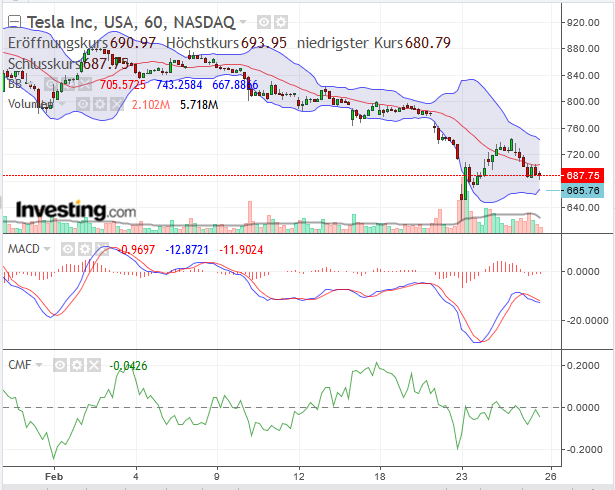This screenshot has width=615, height=490.
Task: Toggle MACD indicator visibility eye
Action: pyautogui.click(x=68, y=249)
